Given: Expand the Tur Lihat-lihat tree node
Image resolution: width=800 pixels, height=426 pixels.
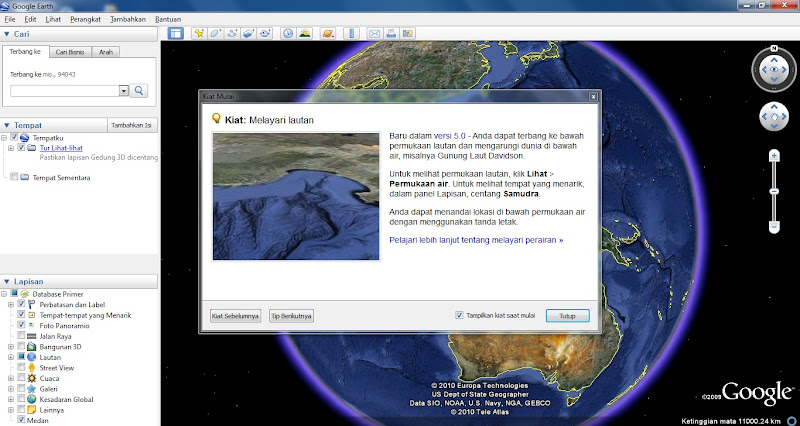Looking at the screenshot, I should point(11,148).
